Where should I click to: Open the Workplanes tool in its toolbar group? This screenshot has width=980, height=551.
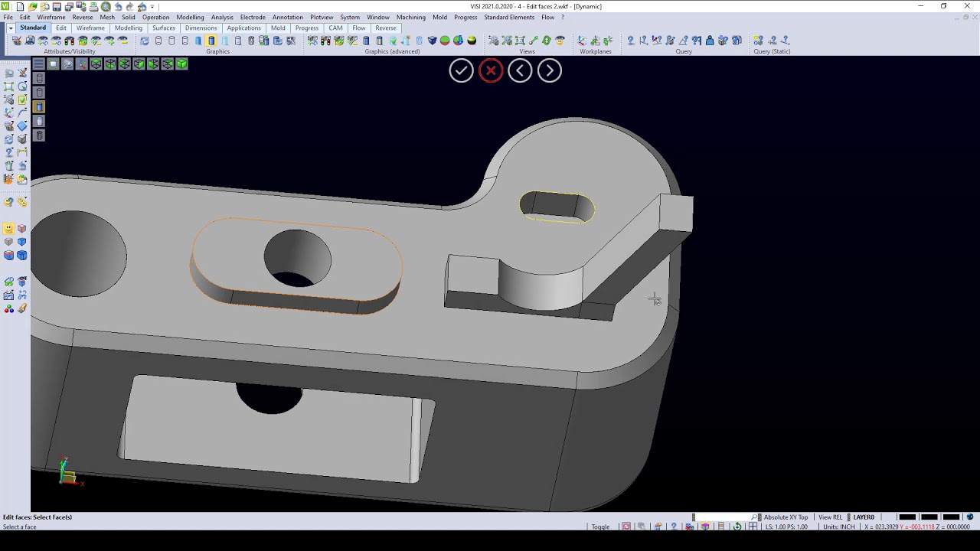point(582,41)
